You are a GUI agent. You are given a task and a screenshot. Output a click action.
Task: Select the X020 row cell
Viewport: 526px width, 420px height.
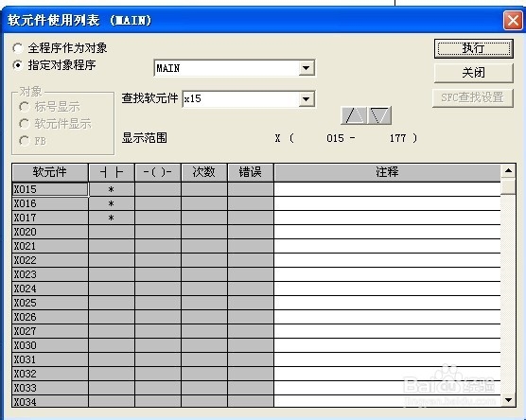(x=50, y=232)
